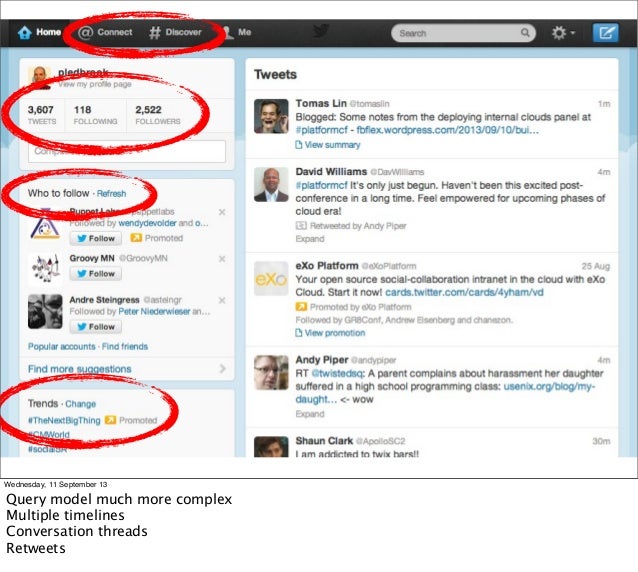
Task: Refresh the Who to follow list
Action: click(x=111, y=194)
